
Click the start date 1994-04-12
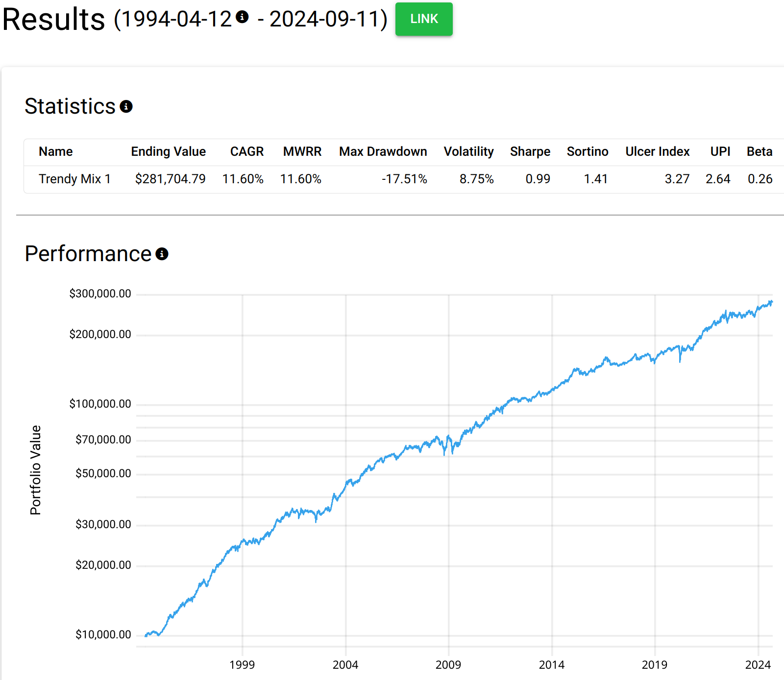pyautogui.click(x=176, y=20)
